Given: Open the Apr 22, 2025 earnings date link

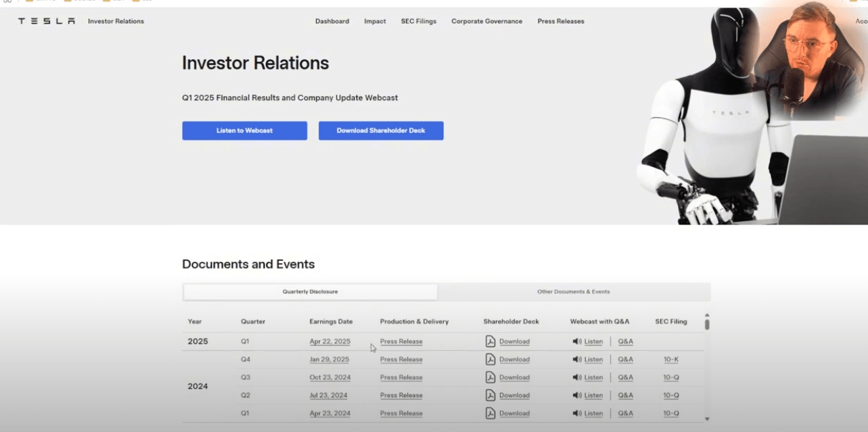Looking at the screenshot, I should (330, 341).
